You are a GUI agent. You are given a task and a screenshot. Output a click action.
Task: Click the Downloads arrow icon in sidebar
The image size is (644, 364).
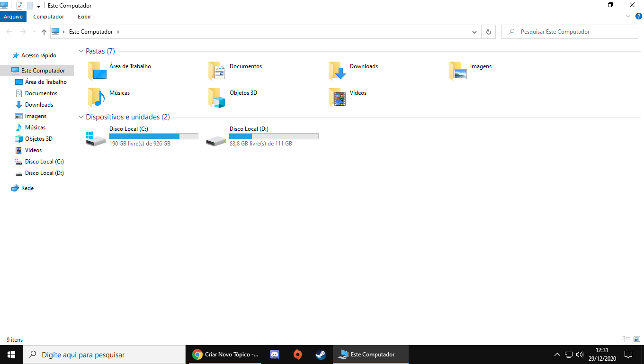click(19, 105)
